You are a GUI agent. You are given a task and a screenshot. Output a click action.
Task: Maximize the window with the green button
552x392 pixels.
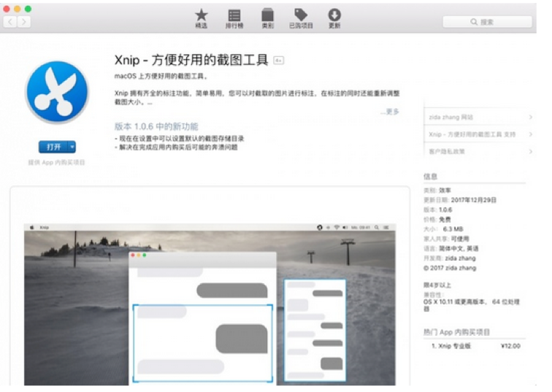[28, 9]
